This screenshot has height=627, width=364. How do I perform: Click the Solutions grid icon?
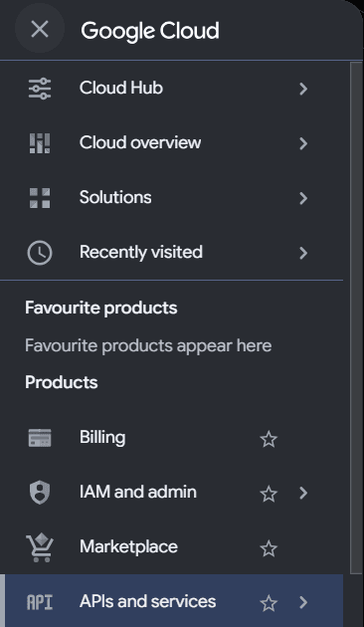point(40,198)
